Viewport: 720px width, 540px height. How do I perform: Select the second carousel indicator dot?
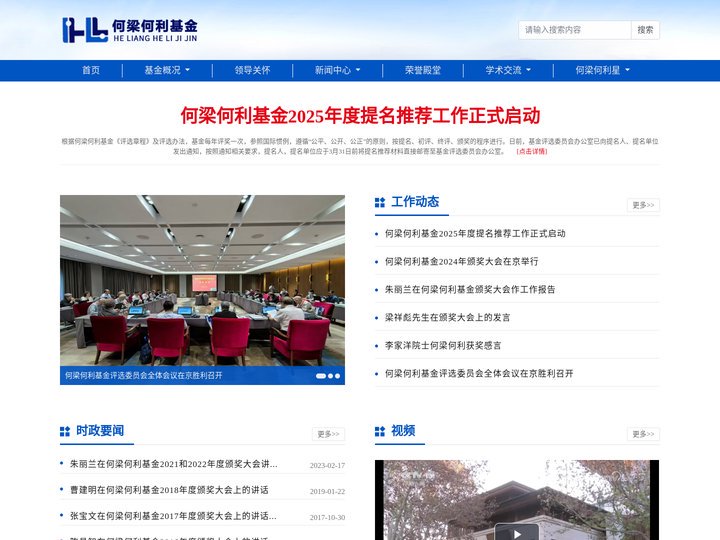click(x=330, y=376)
